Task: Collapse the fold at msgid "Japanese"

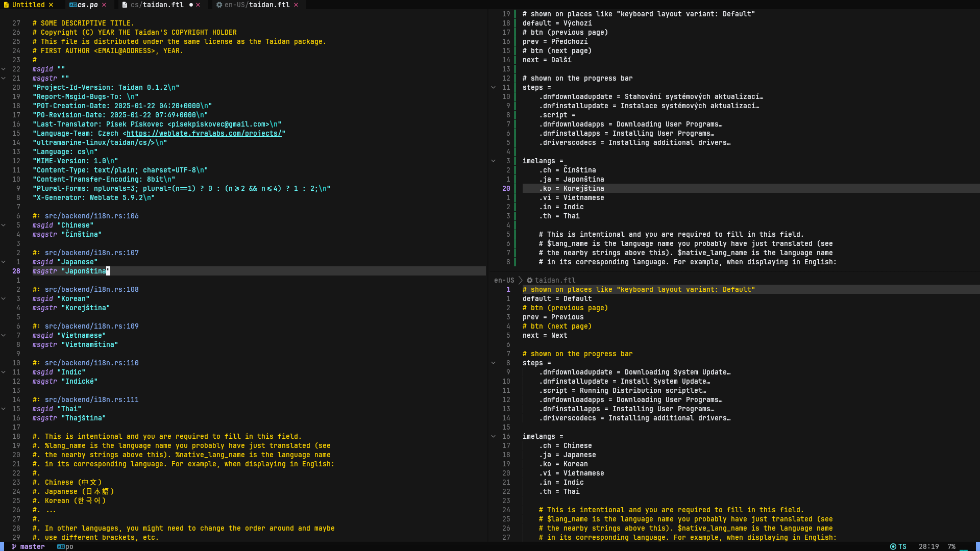Action: pos(4,262)
